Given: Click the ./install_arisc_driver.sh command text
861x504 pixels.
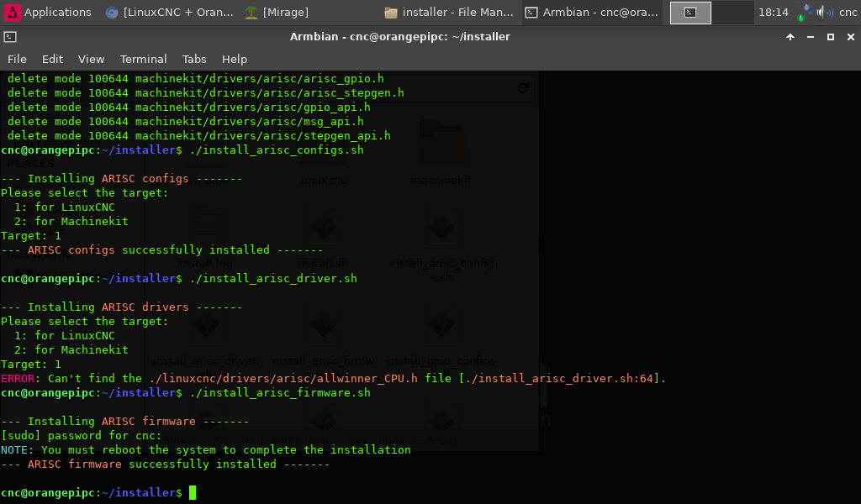Looking at the screenshot, I should (x=273, y=279).
